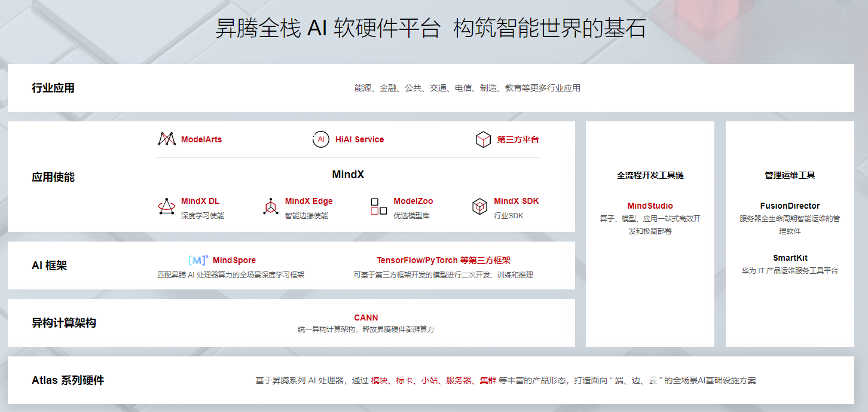868x412 pixels.
Task: Click the ModelZoo squares icon
Action: point(378,207)
